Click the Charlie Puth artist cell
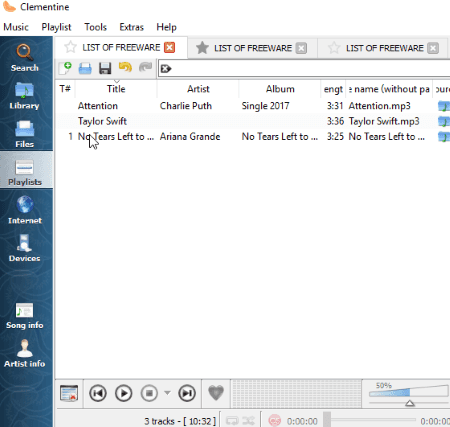 186,106
